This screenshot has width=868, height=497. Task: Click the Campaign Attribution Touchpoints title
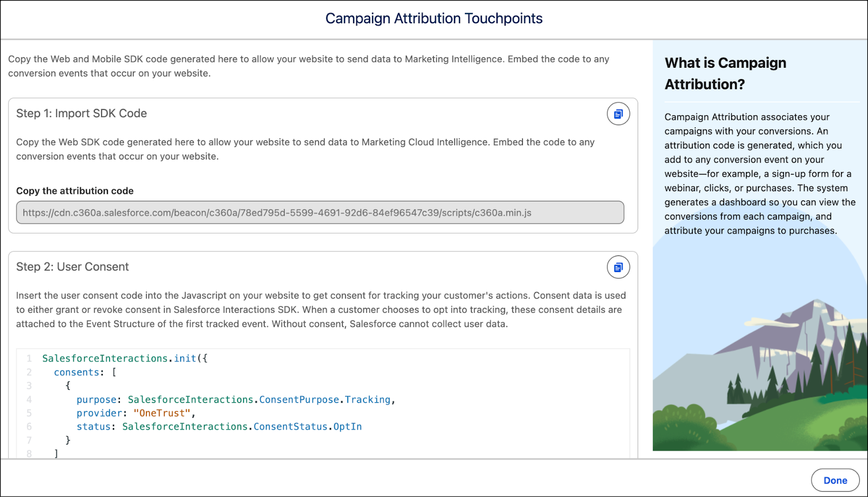433,18
